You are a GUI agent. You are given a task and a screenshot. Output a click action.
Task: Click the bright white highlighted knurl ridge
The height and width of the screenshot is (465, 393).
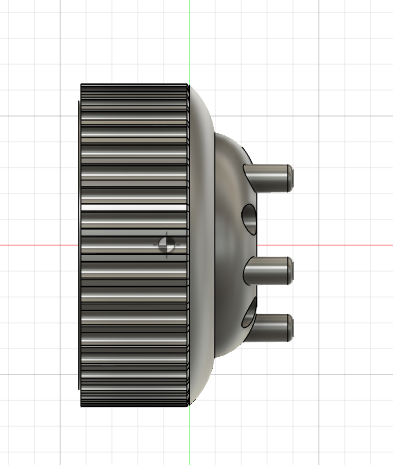pos(134,208)
